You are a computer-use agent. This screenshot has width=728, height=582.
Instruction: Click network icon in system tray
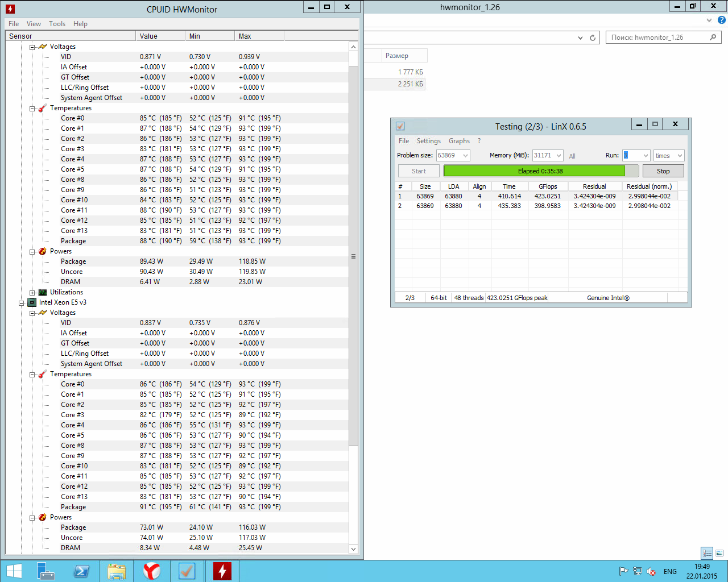tap(638, 571)
